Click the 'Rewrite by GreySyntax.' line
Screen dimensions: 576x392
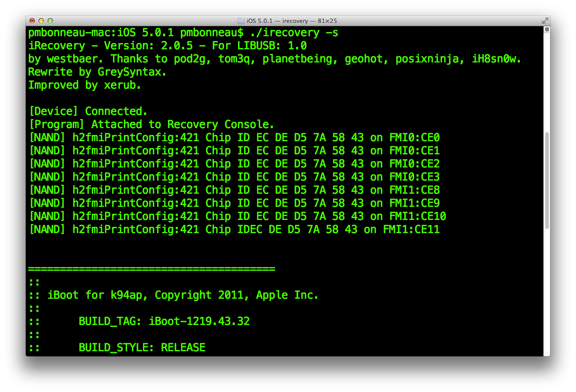[98, 72]
